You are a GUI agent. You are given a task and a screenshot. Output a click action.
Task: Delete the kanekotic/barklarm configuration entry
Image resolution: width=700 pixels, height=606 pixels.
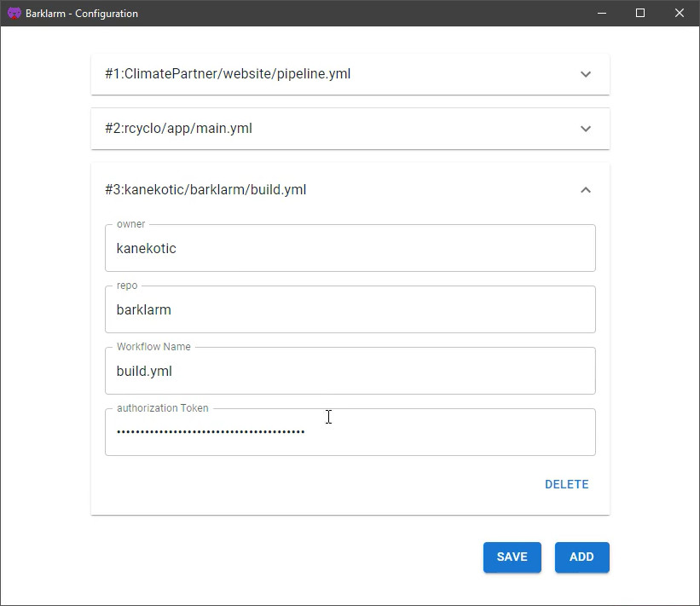(x=566, y=484)
